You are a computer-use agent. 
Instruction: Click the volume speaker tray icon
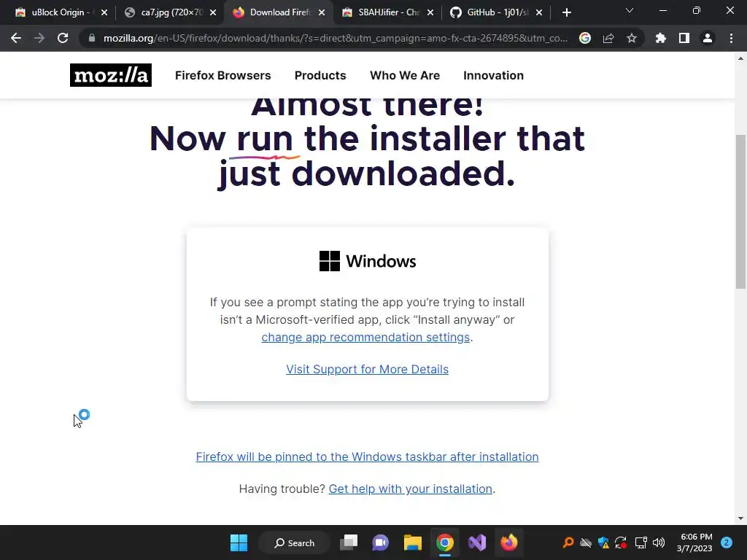pos(659,542)
